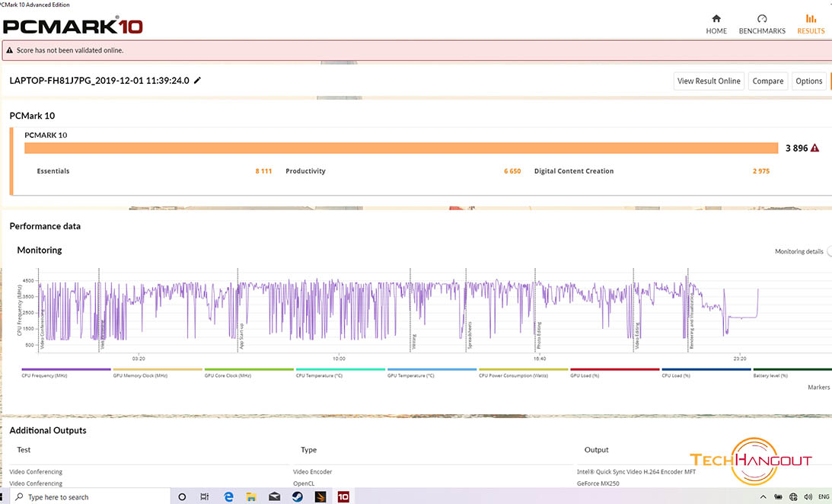The height and width of the screenshot is (504, 832).
Task: Click the Video Encoder type cell
Action: pos(313,471)
